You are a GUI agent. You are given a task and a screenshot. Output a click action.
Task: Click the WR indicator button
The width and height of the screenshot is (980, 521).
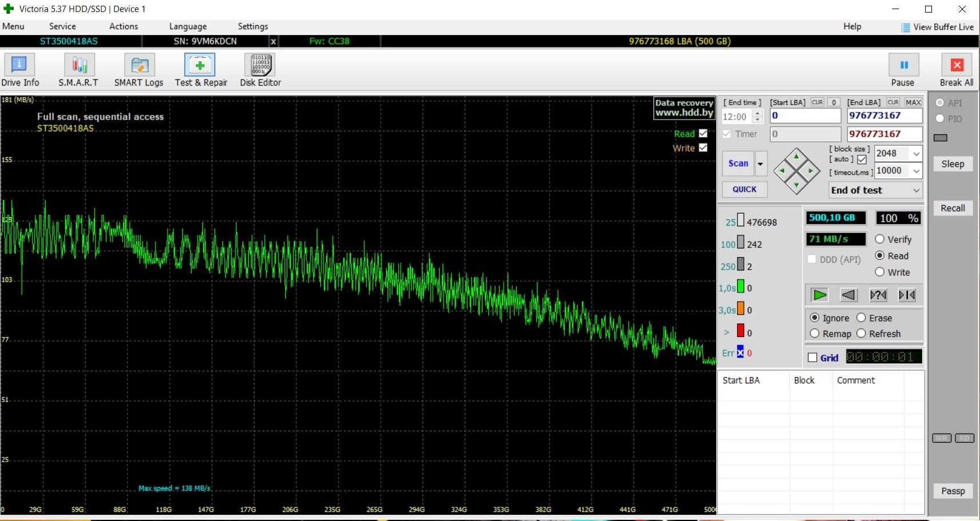(942, 438)
